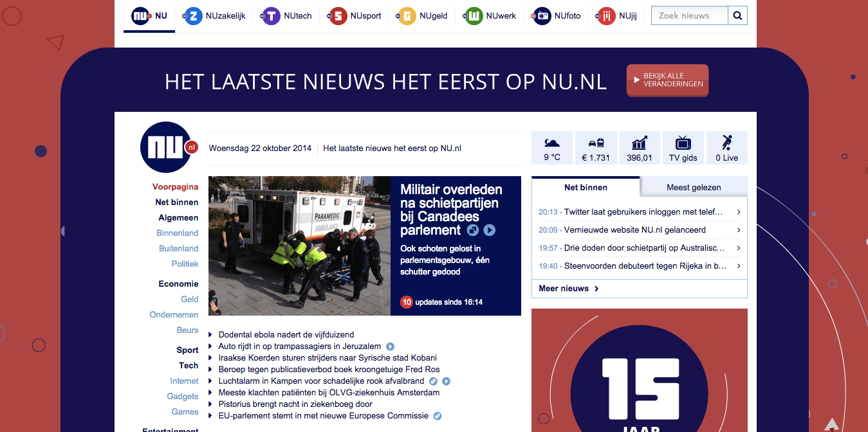Open the Binnenland sidebar category
The width and height of the screenshot is (868, 432).
[x=177, y=233]
